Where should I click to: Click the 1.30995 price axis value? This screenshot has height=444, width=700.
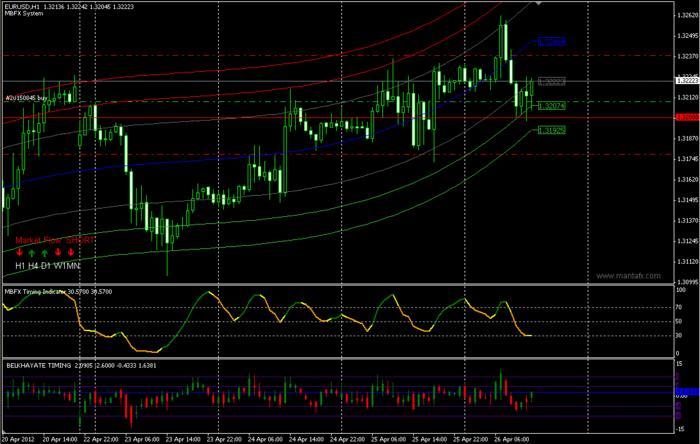click(688, 282)
